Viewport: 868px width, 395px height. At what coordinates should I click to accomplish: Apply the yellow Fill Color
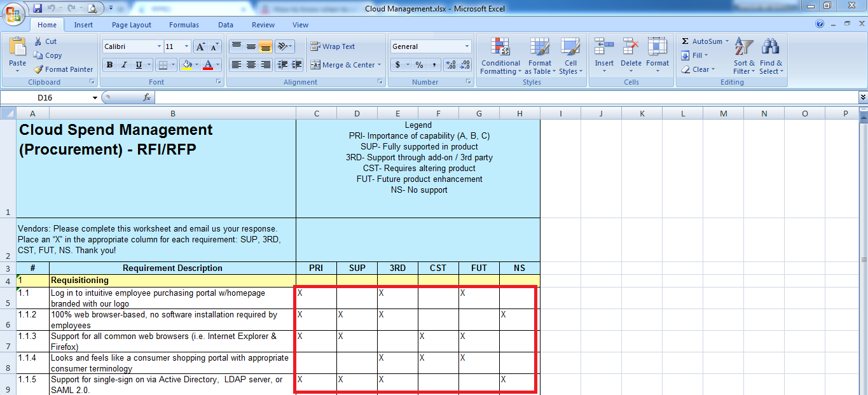point(186,65)
